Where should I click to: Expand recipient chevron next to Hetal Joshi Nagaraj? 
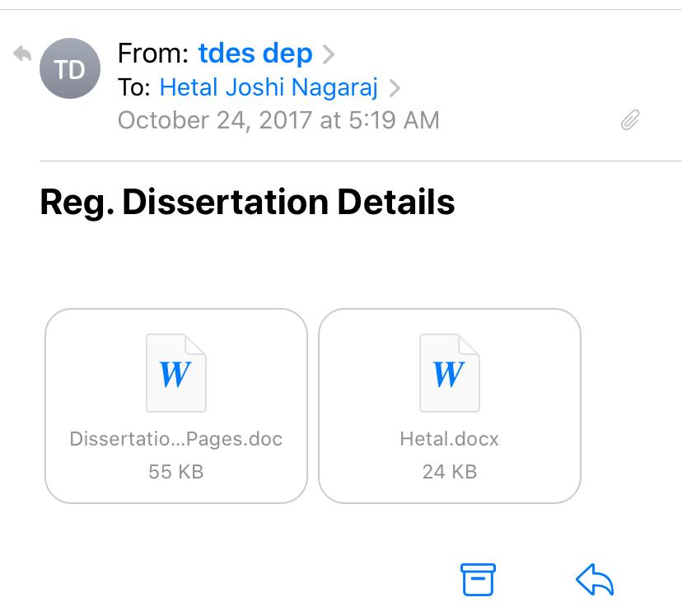click(395, 87)
